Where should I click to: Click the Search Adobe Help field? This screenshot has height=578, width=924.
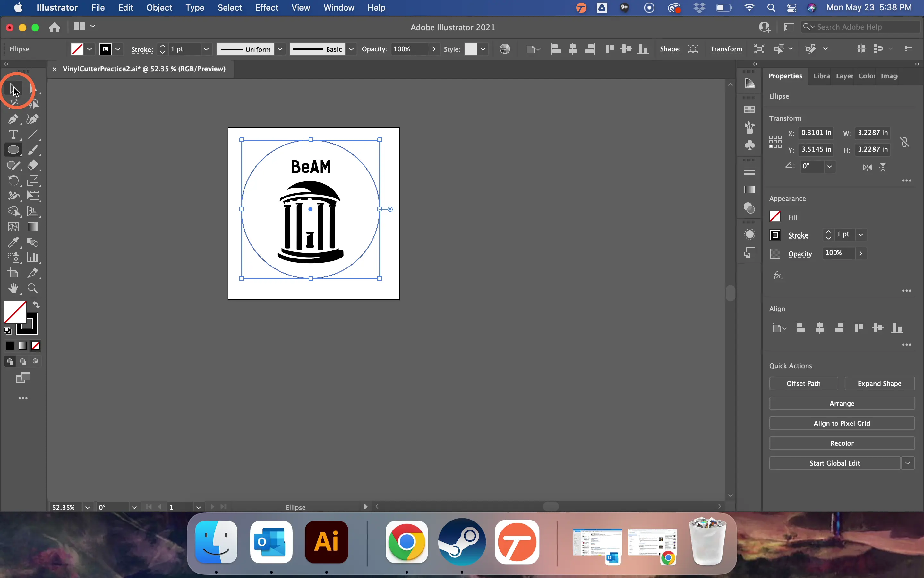pyautogui.click(x=860, y=27)
